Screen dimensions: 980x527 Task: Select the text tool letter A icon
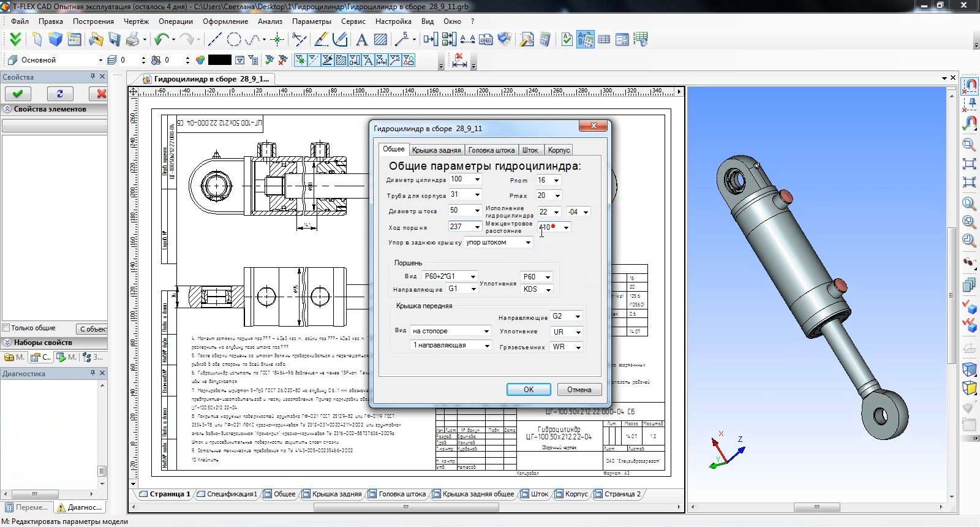[x=361, y=39]
